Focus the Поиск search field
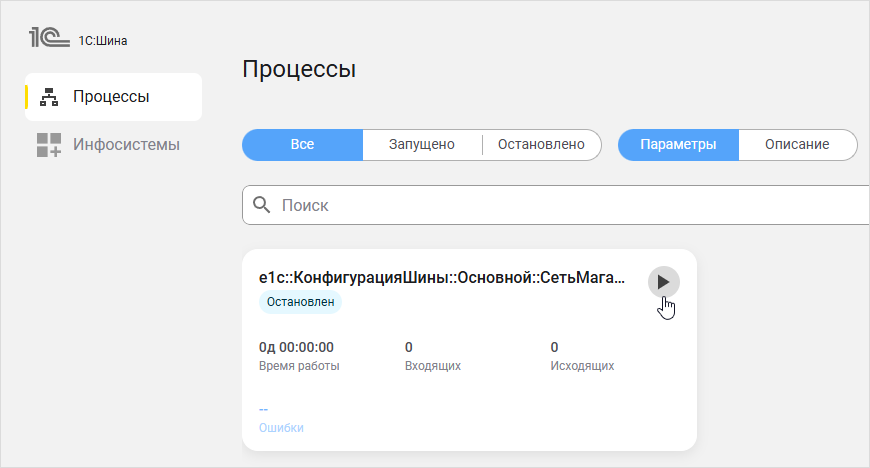870x468 pixels. point(556,205)
